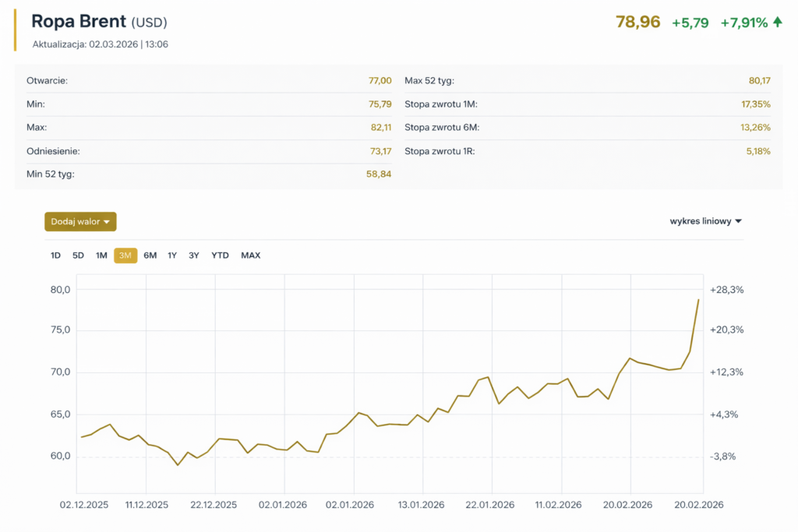Image resolution: width=798 pixels, height=532 pixels.
Task: Click the 13.01.2026 date axis label
Action: pyautogui.click(x=422, y=505)
